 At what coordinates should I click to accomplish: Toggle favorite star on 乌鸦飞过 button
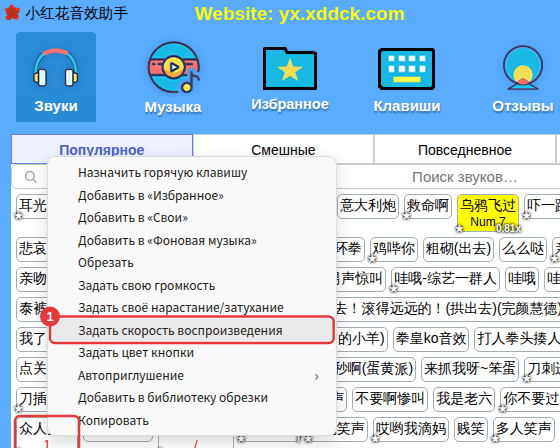click(460, 228)
